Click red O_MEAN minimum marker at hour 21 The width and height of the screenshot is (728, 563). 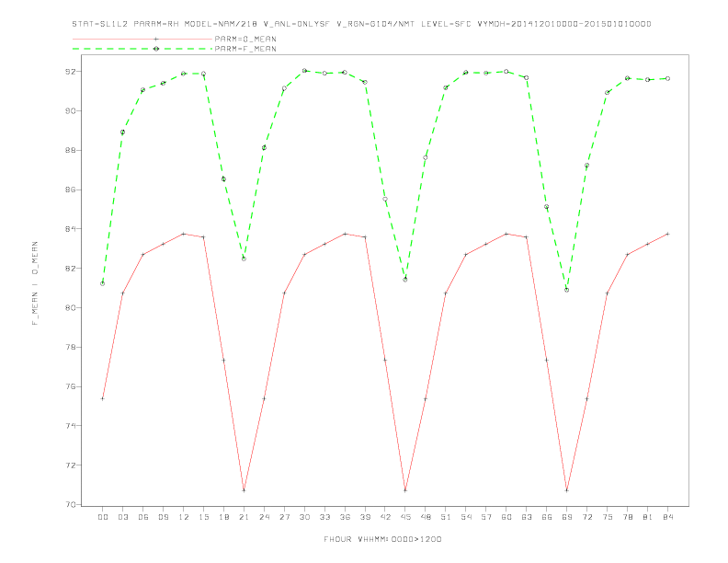pos(244,490)
